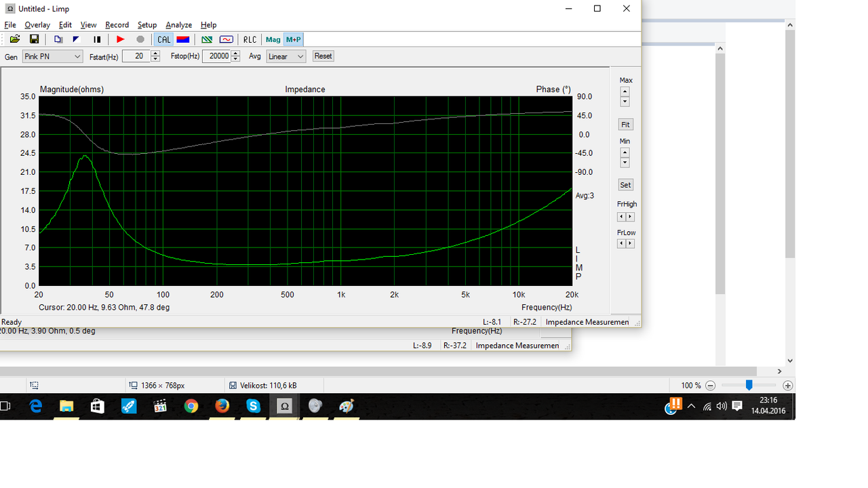The height and width of the screenshot is (488, 868).
Task: Start recording with red play arrow
Action: [121, 39]
